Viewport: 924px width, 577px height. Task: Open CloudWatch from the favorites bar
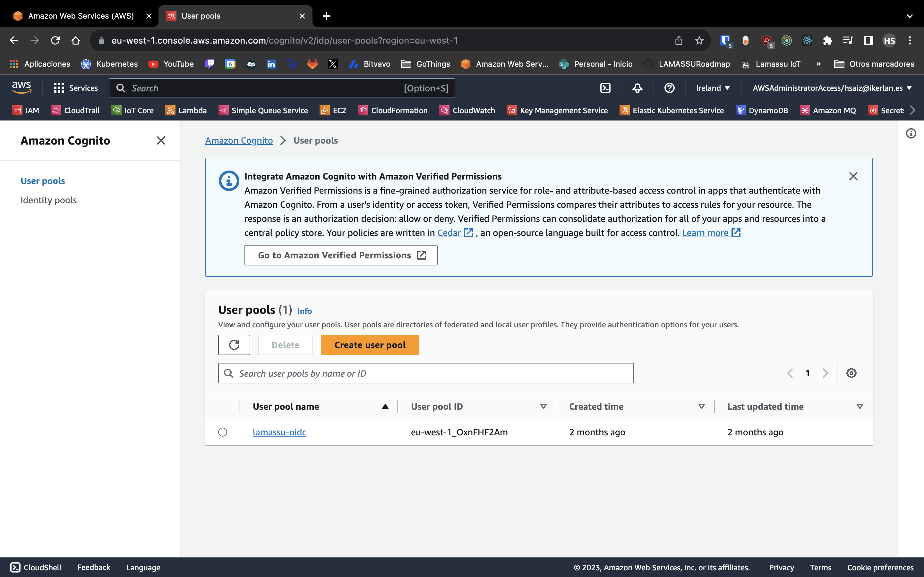click(466, 110)
